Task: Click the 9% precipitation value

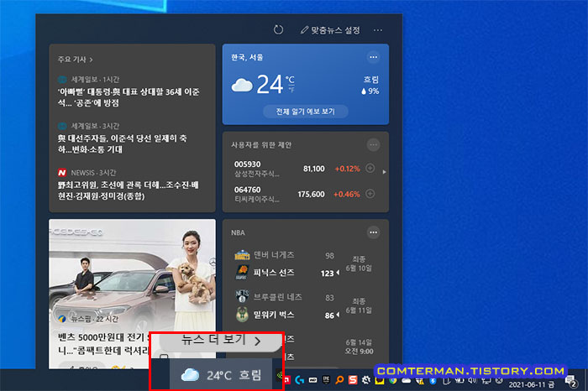Action: (x=370, y=91)
